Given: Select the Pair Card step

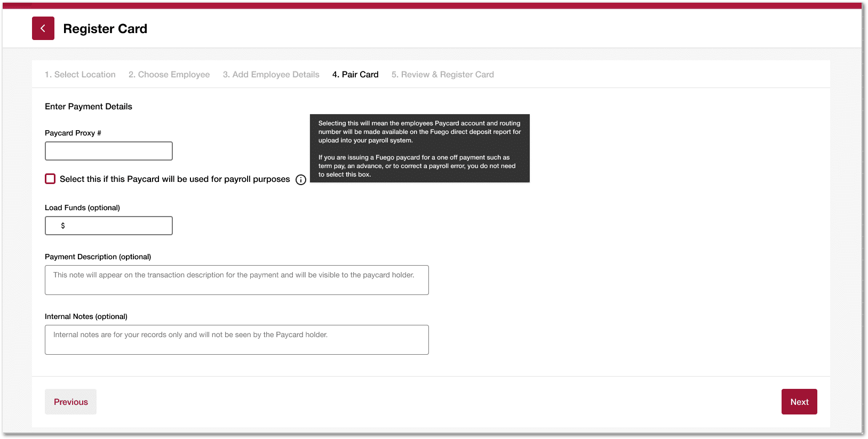Looking at the screenshot, I should [x=355, y=75].
